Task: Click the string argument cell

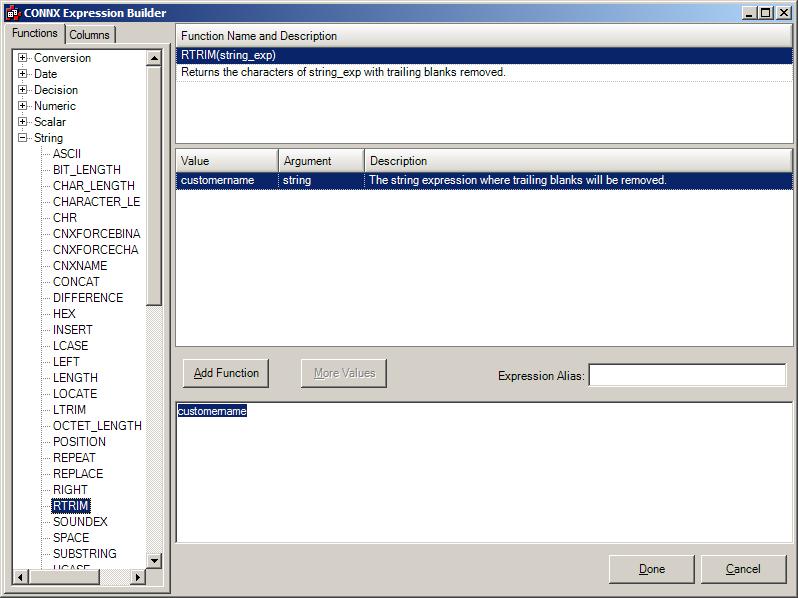Action: click(x=321, y=180)
